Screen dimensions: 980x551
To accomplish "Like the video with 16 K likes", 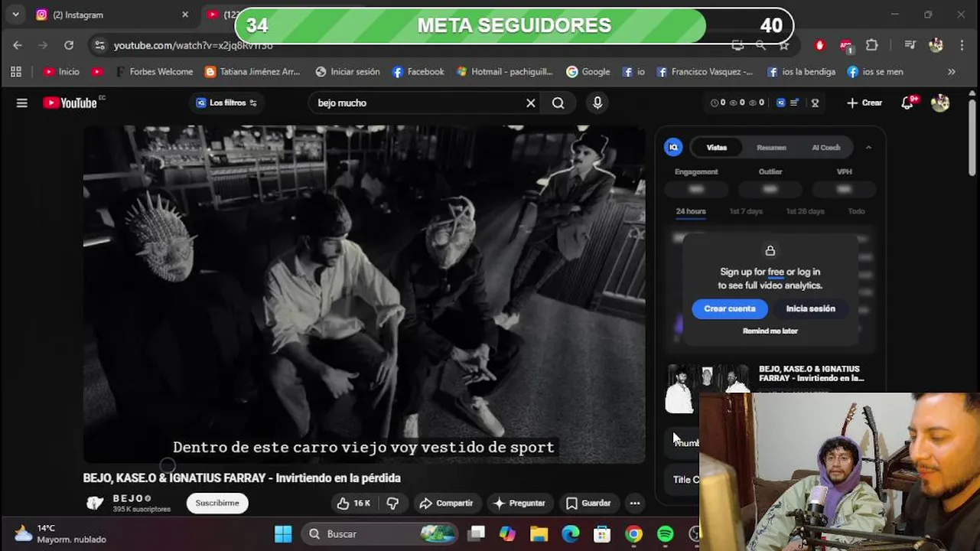I will (x=353, y=503).
